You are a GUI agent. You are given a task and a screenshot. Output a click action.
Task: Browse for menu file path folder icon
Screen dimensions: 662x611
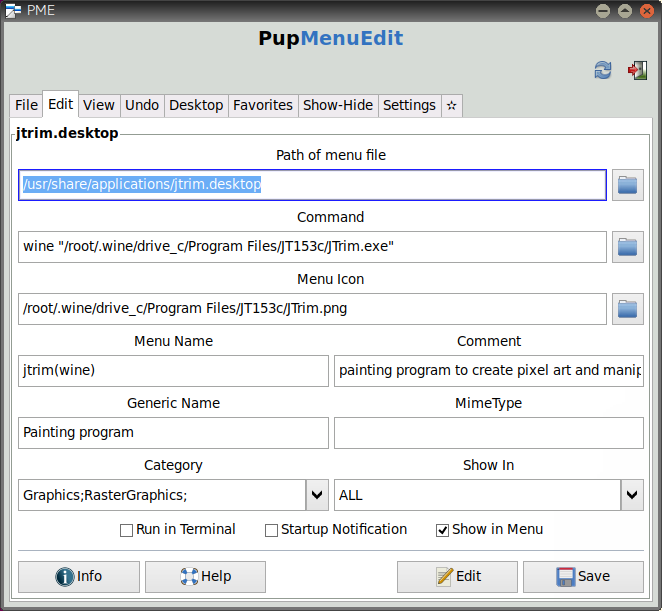pos(628,185)
